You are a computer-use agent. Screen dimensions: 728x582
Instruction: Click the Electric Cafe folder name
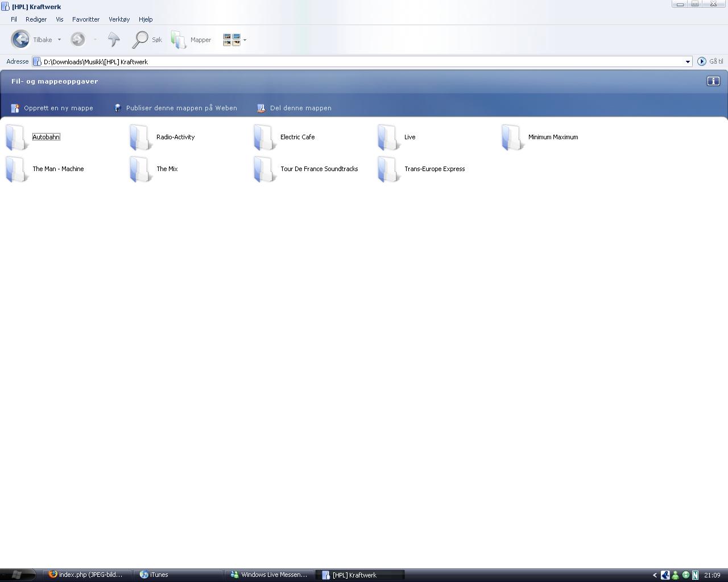tap(297, 137)
